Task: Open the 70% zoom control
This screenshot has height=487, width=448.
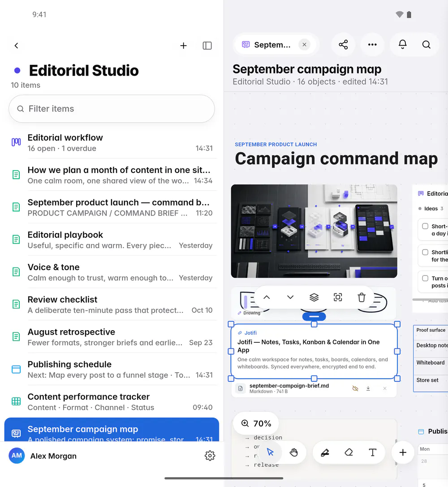Action: click(256, 423)
